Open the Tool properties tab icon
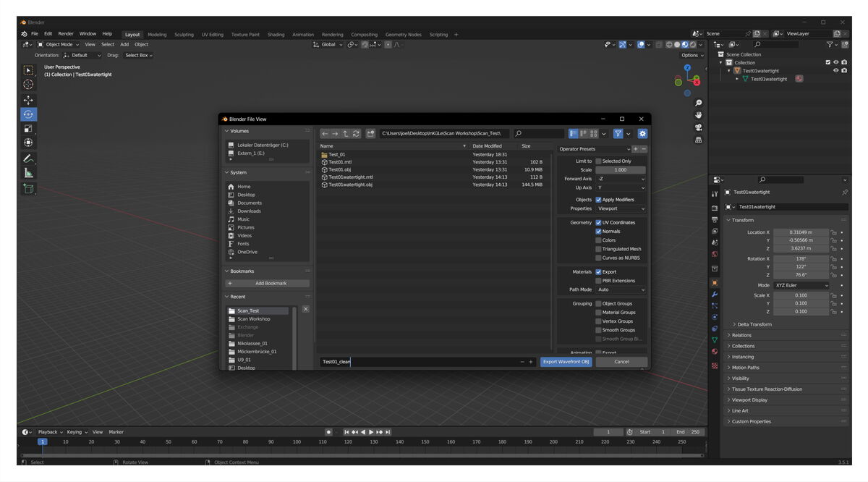Screen dimensions: 868x482 [715, 194]
